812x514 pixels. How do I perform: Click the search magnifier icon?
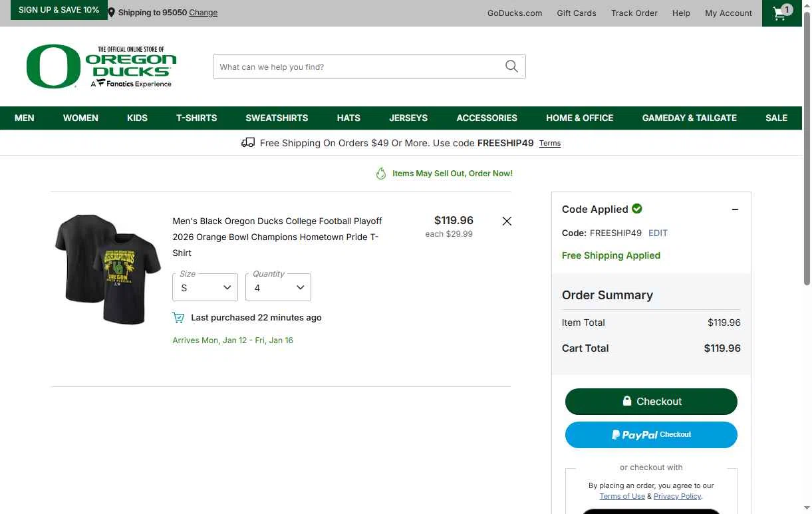pyautogui.click(x=511, y=66)
